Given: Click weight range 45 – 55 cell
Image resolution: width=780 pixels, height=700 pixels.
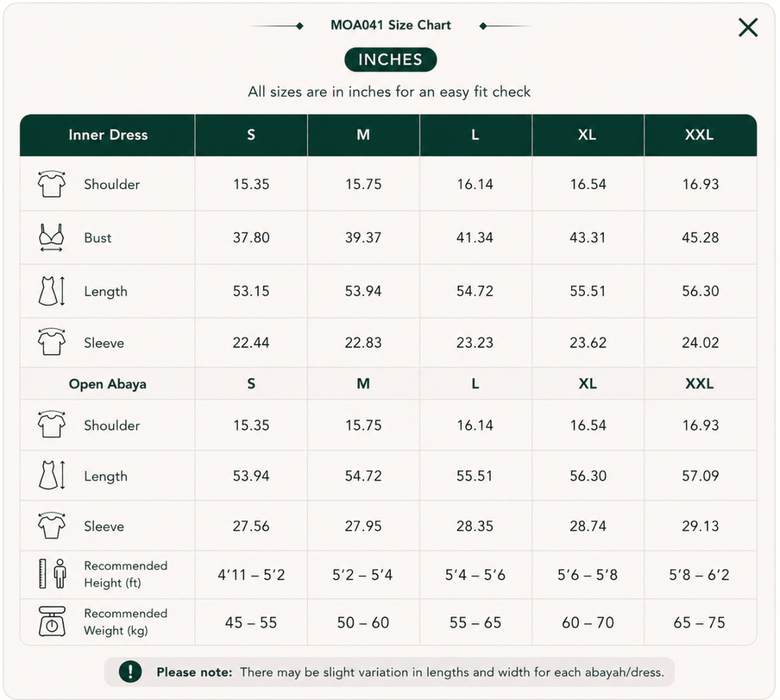Looking at the screenshot, I should [251, 622].
